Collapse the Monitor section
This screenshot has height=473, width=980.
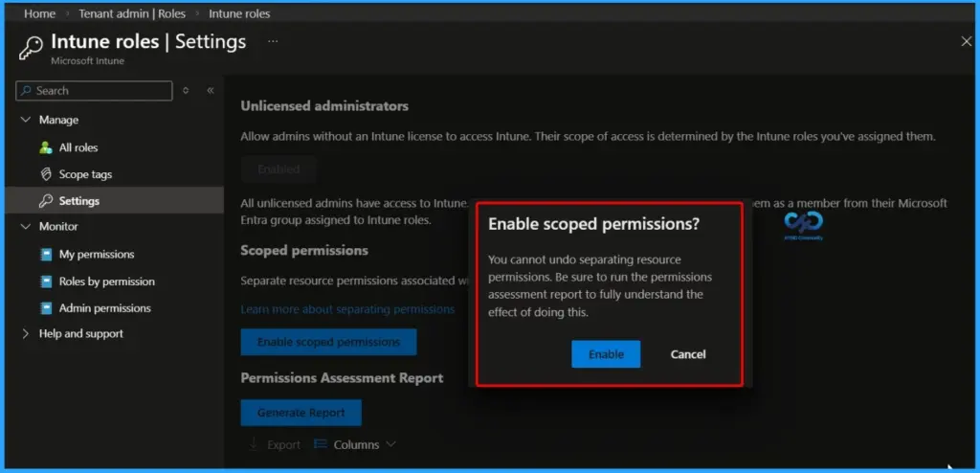[26, 227]
